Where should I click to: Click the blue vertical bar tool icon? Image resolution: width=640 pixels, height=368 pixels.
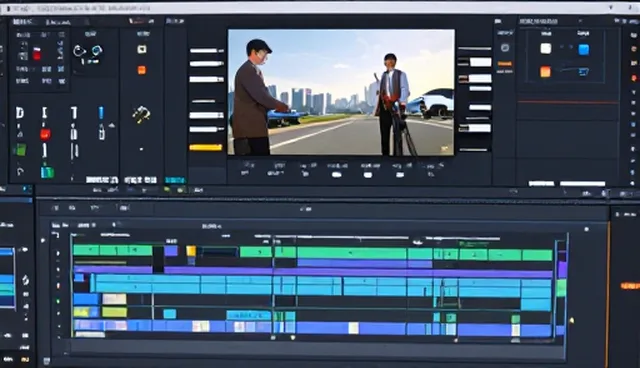click(x=101, y=113)
